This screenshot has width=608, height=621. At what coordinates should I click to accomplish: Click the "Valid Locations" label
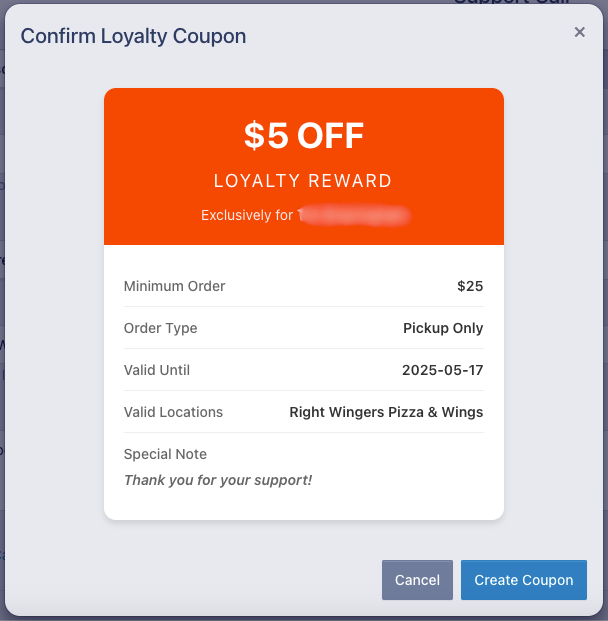point(173,412)
